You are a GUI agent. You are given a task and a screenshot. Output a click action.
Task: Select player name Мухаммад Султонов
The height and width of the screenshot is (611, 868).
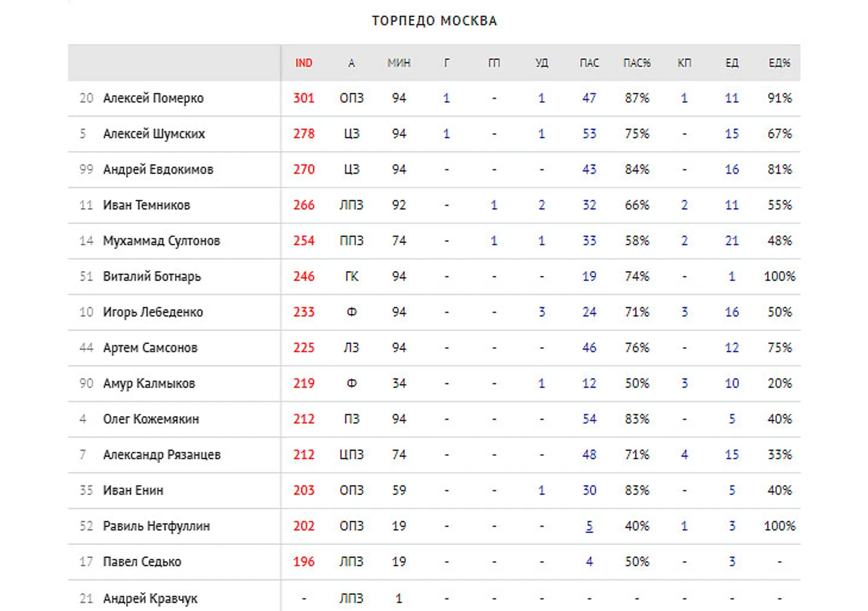pos(162,241)
